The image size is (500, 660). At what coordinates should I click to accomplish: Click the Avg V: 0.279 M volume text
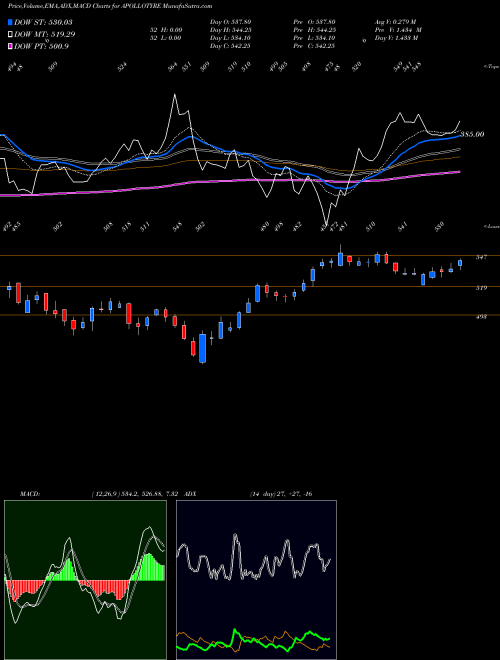tap(396, 22)
